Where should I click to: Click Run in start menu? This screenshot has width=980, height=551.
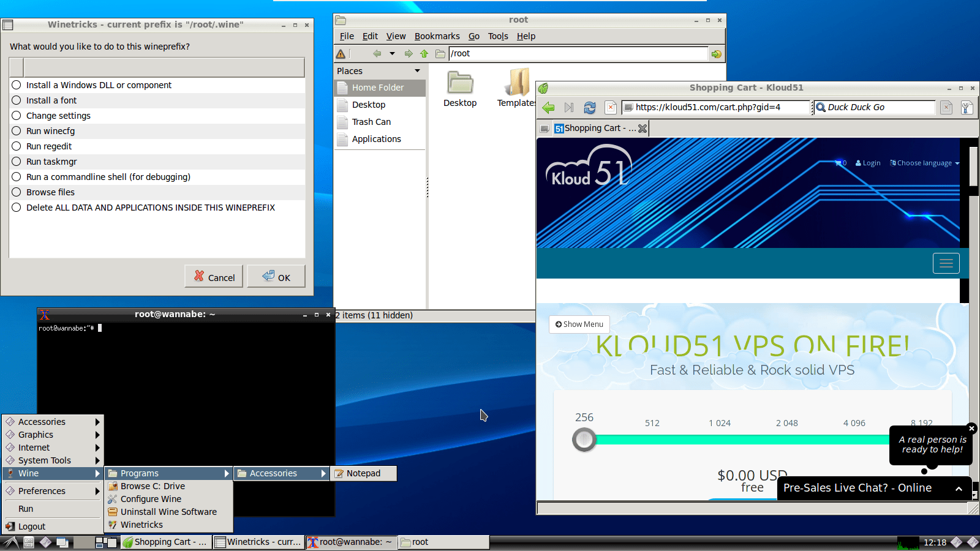click(53, 509)
